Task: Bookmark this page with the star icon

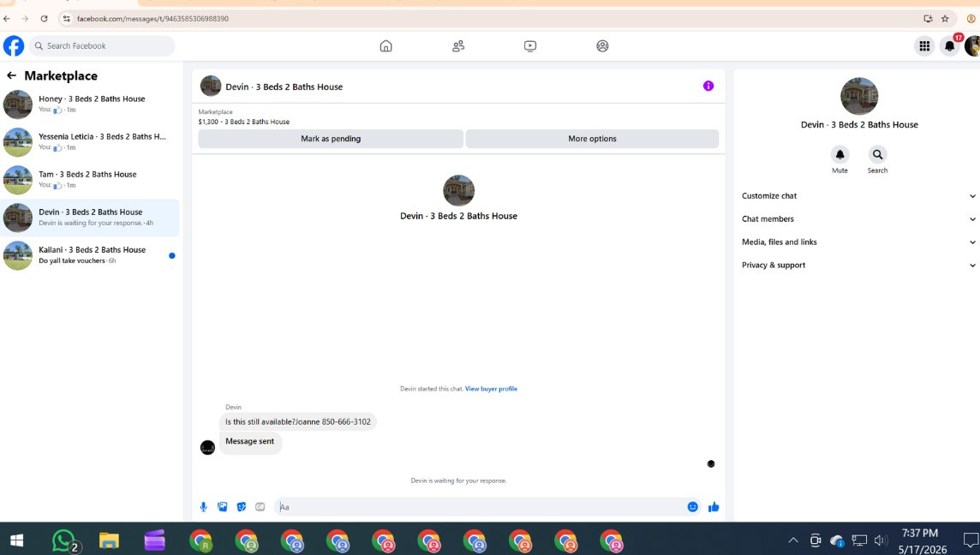Action: (x=945, y=19)
